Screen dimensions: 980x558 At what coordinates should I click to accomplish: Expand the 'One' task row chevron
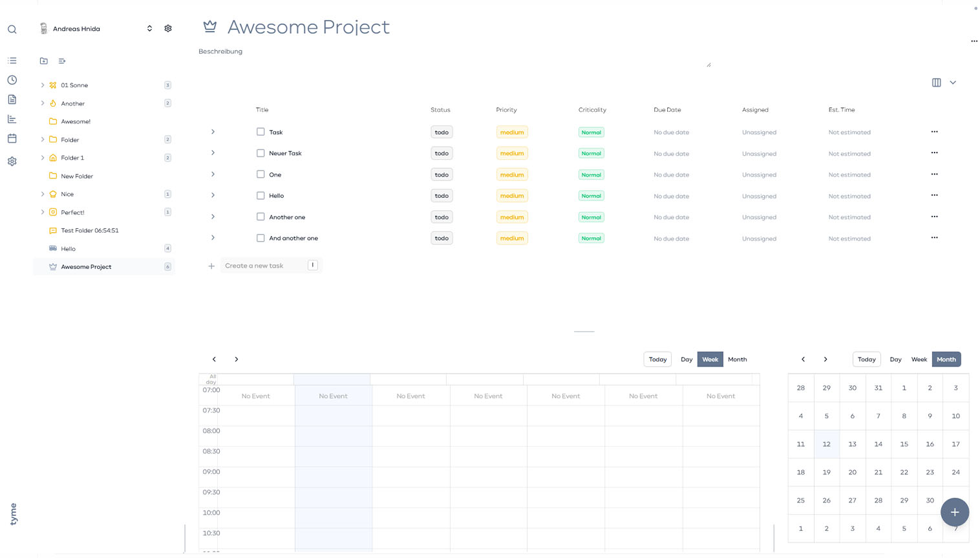(213, 175)
